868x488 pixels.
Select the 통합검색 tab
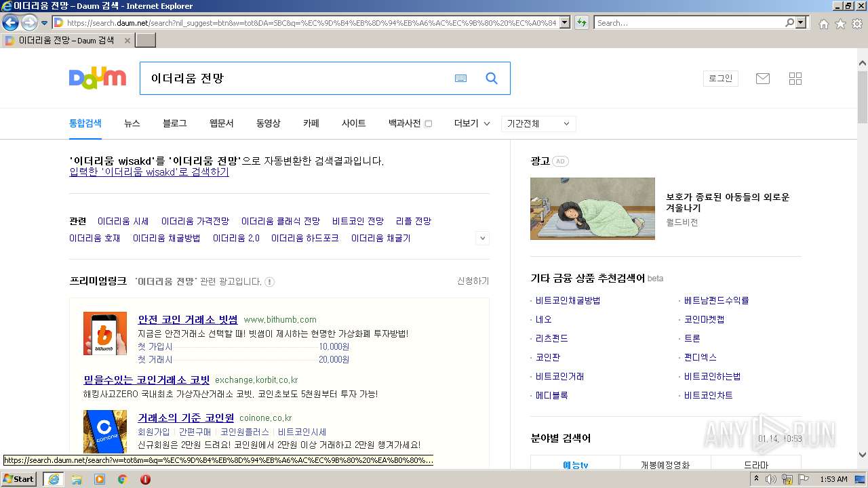(x=85, y=123)
